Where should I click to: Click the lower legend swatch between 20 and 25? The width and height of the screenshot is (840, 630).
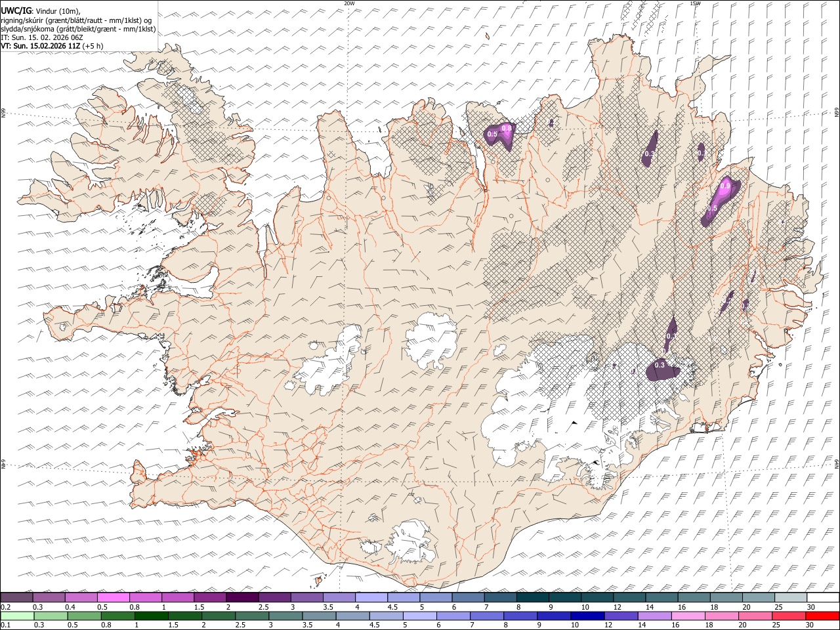click(x=755, y=616)
